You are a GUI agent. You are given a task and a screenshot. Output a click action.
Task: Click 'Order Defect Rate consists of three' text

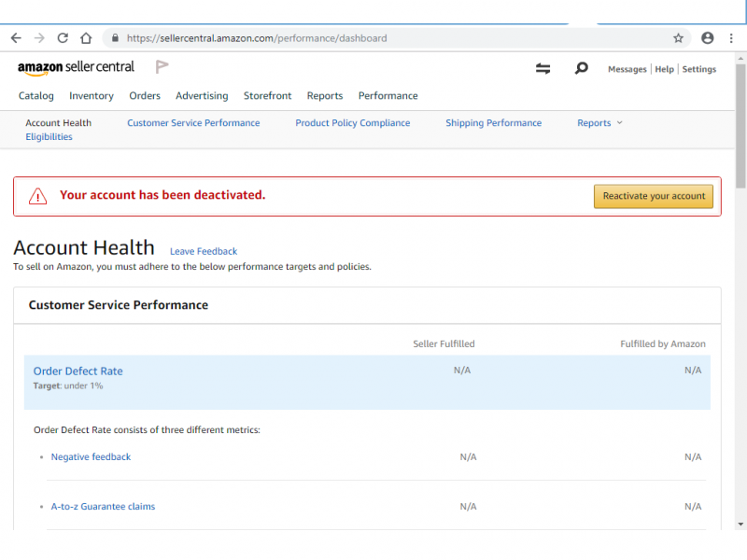point(148,430)
